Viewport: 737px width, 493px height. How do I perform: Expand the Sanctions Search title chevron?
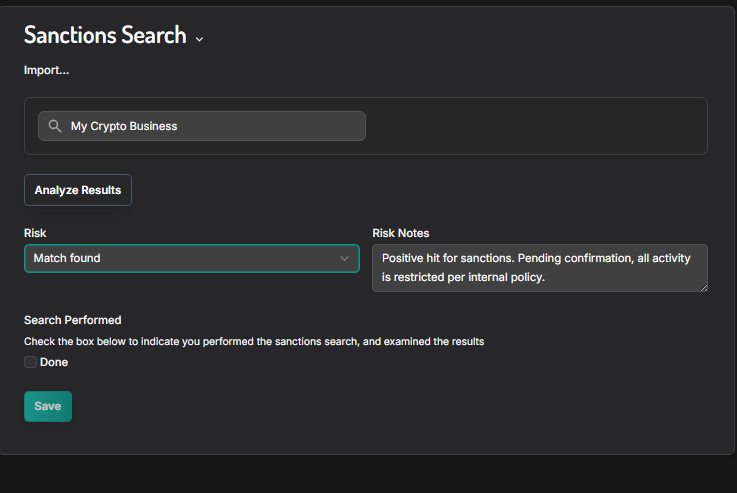pos(199,39)
